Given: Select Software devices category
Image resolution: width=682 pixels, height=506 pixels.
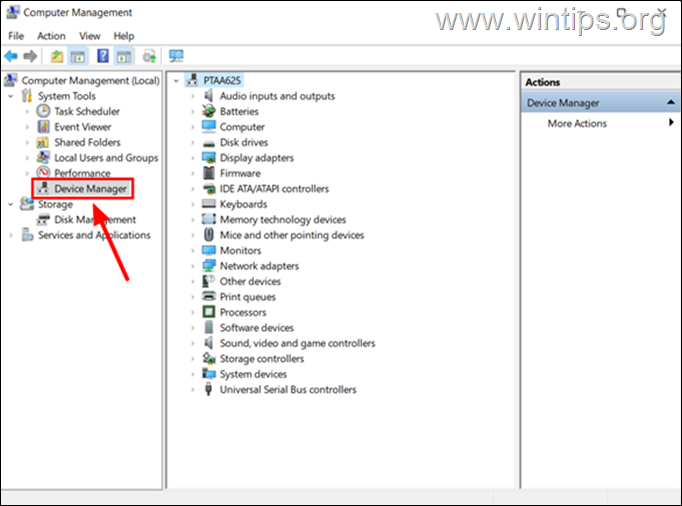Looking at the screenshot, I should (257, 328).
